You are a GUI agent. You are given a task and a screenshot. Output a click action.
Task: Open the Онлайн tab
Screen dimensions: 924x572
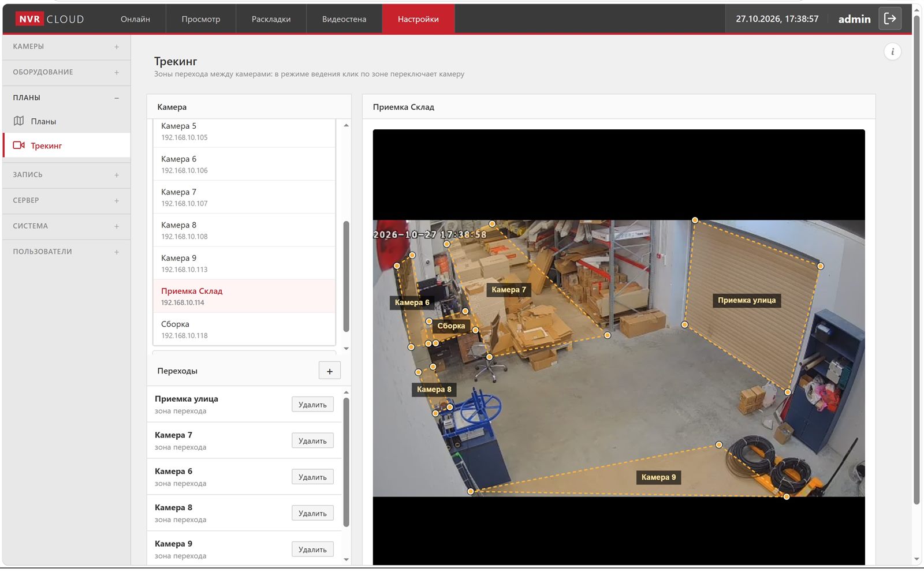[x=135, y=19]
